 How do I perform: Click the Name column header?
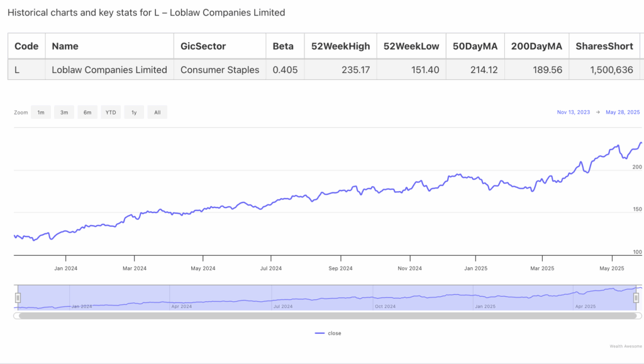coord(109,46)
